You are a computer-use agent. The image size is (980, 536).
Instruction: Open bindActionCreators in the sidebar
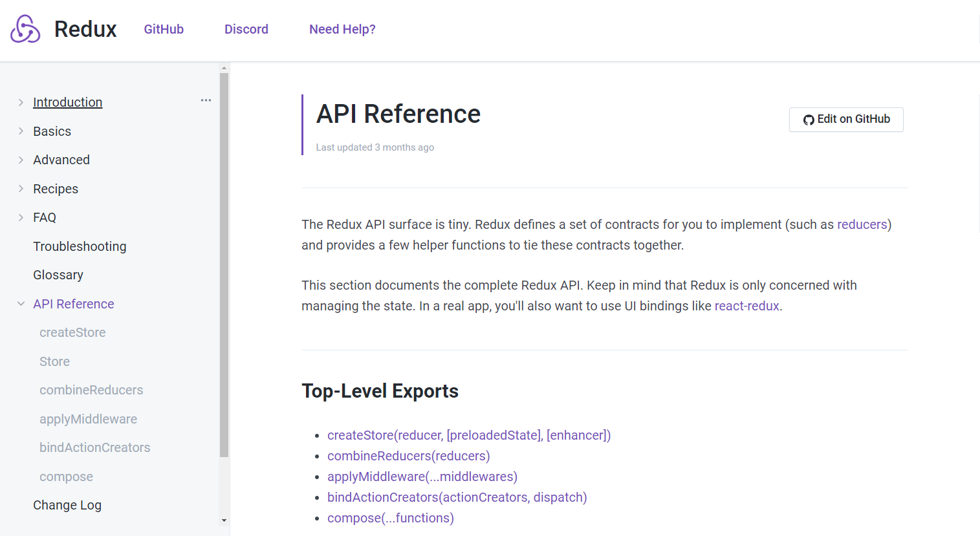pyautogui.click(x=94, y=447)
